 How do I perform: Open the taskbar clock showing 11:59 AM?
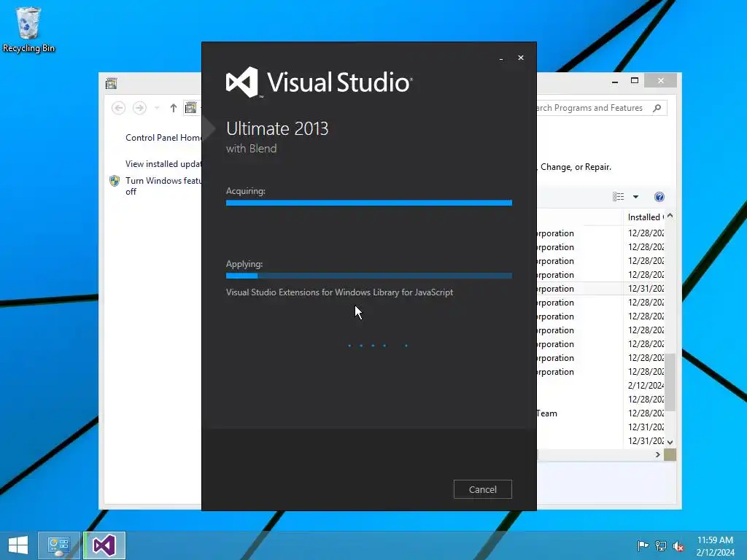[x=715, y=545]
